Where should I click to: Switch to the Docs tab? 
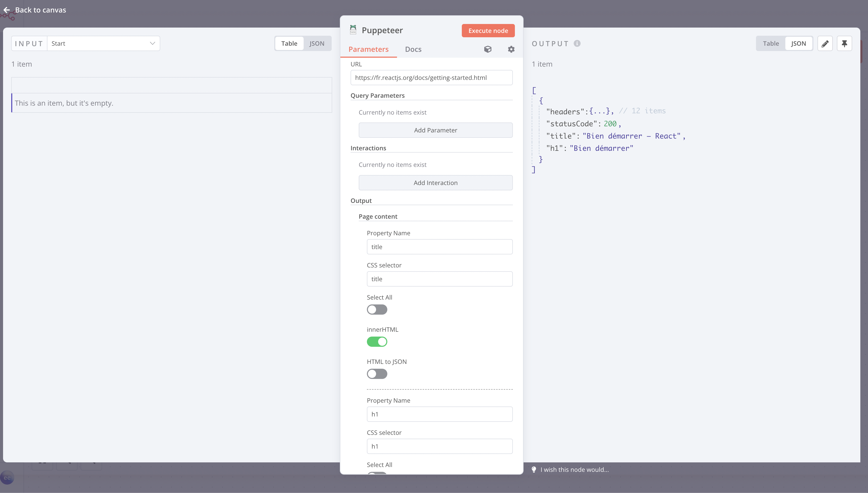click(x=413, y=50)
